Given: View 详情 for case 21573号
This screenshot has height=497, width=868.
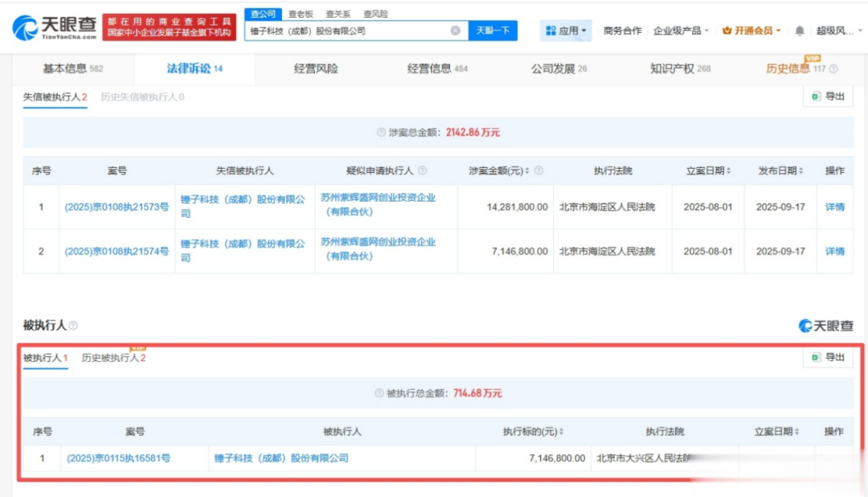Looking at the screenshot, I should tap(835, 207).
